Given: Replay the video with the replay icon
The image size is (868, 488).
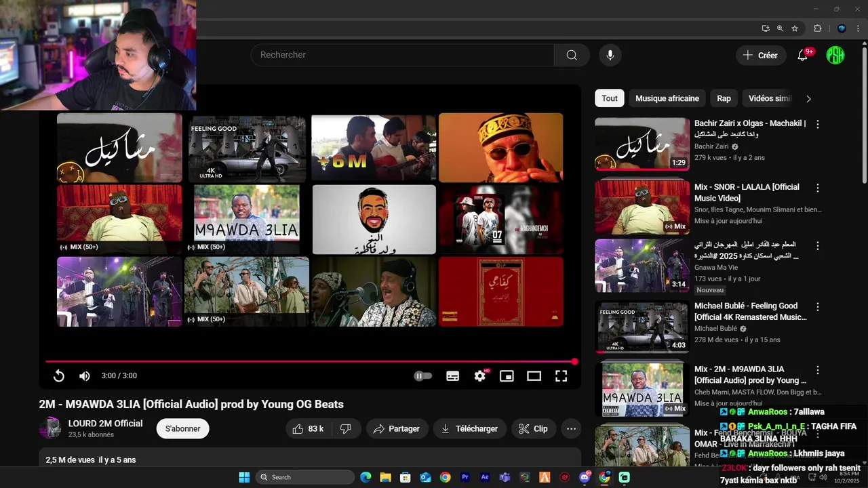Looking at the screenshot, I should click(x=59, y=375).
